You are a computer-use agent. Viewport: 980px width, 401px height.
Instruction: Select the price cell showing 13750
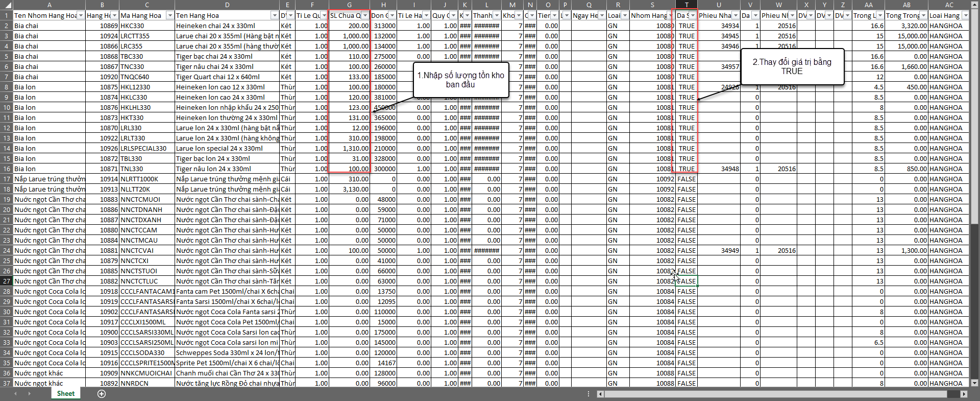click(383, 291)
